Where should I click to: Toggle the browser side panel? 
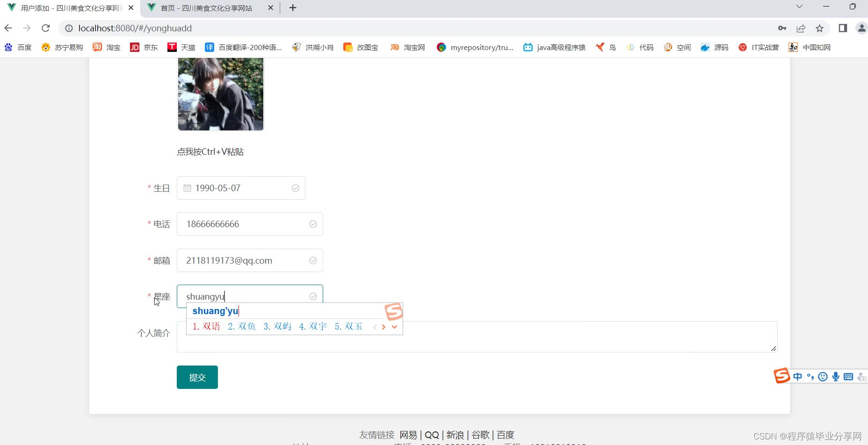tap(843, 28)
